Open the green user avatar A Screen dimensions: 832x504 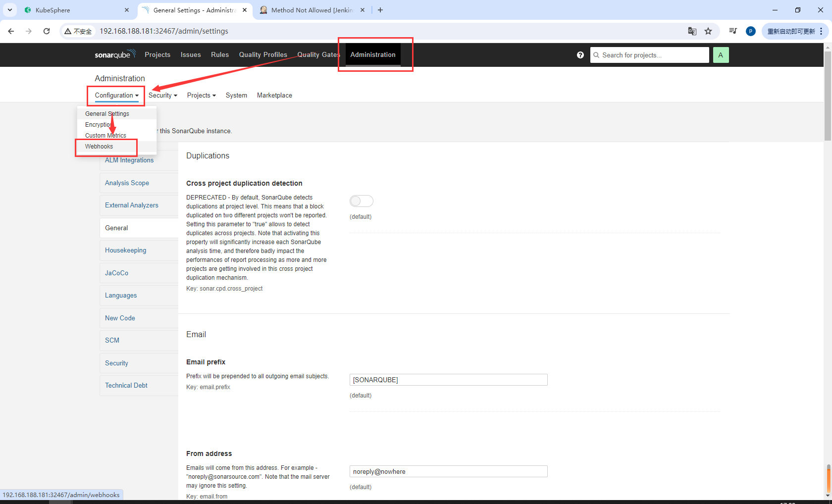(x=721, y=55)
